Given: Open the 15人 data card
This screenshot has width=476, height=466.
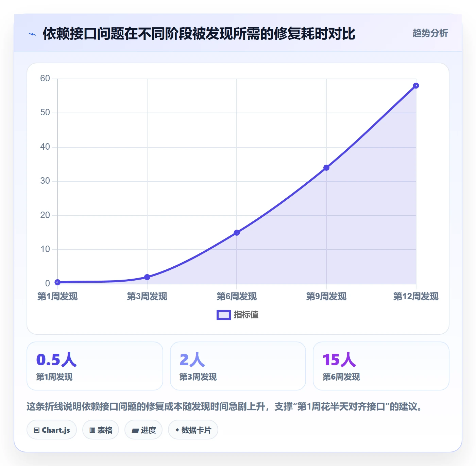Looking at the screenshot, I should pos(381,366).
